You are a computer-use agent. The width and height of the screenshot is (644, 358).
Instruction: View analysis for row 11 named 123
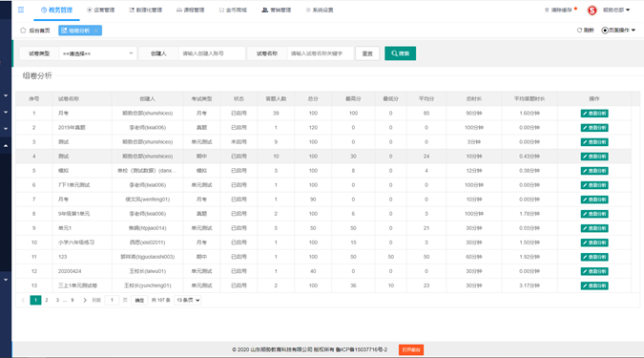point(594,258)
